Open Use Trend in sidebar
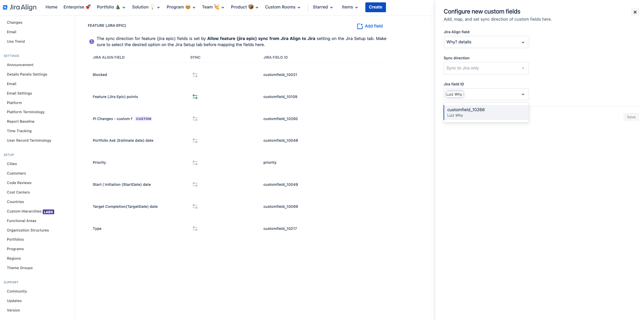644x320 pixels. [x=16, y=42]
